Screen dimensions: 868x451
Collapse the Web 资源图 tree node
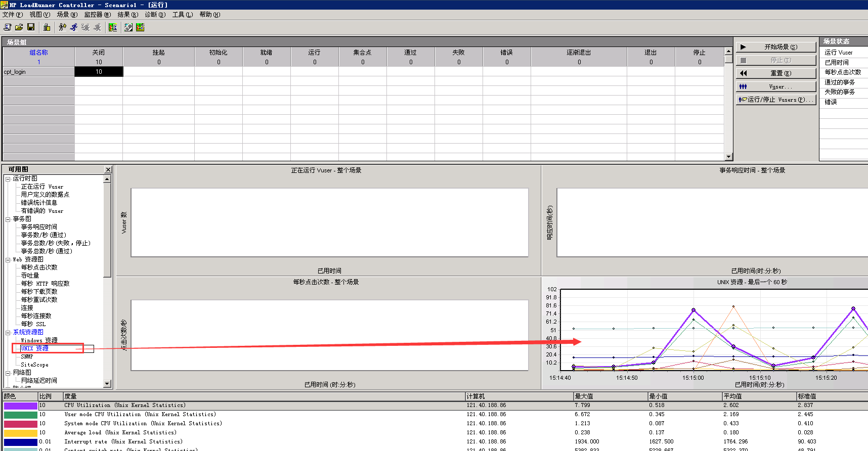[8, 260]
